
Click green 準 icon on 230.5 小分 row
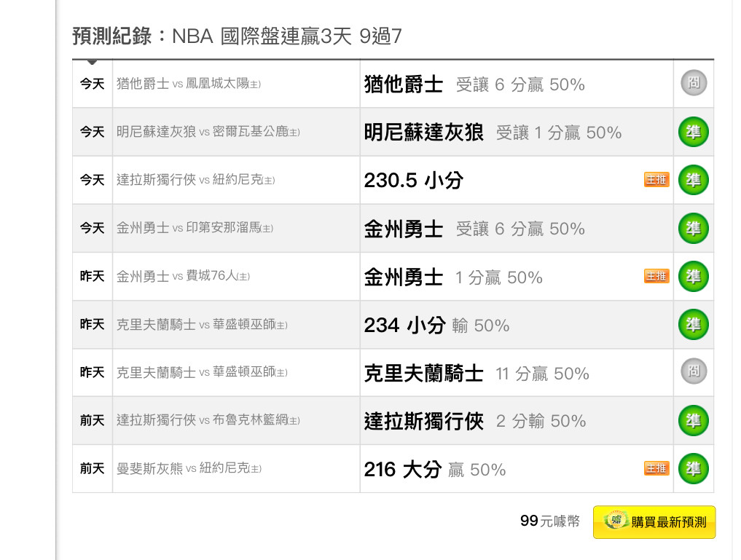(x=693, y=180)
